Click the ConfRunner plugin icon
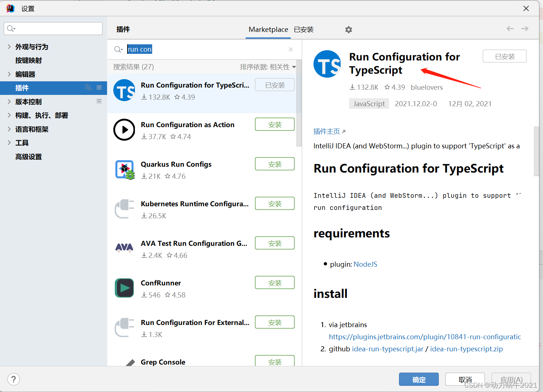 [124, 288]
